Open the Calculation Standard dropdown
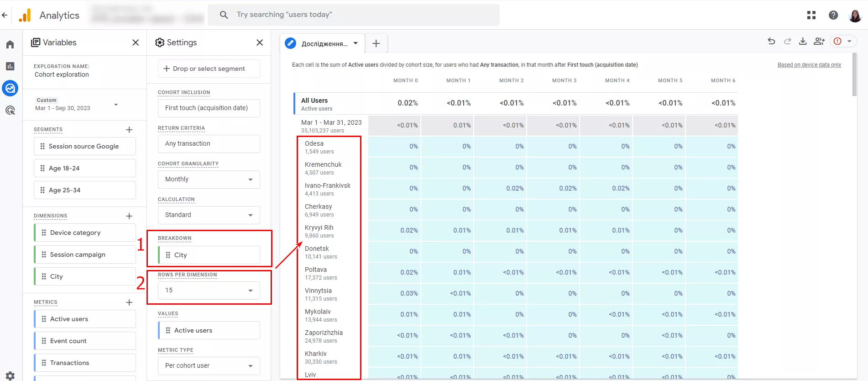868x381 pixels. point(209,215)
